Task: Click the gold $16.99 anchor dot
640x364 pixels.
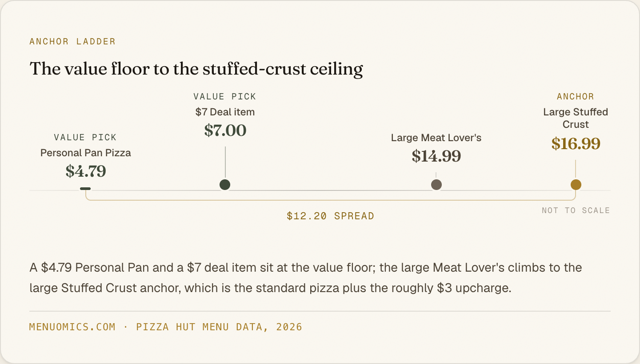Action: pos(576,185)
